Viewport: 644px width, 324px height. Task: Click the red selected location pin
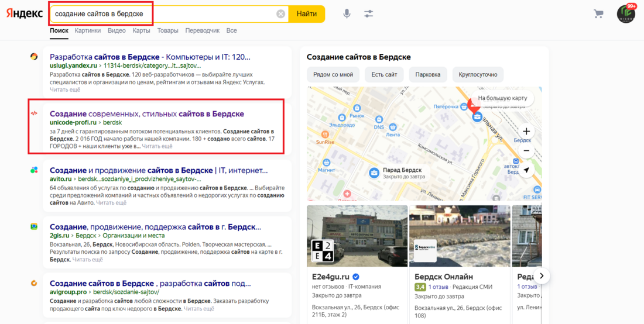coord(474,106)
